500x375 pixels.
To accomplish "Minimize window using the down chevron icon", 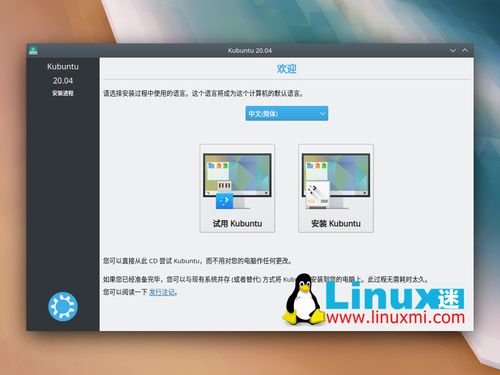I will (x=453, y=51).
